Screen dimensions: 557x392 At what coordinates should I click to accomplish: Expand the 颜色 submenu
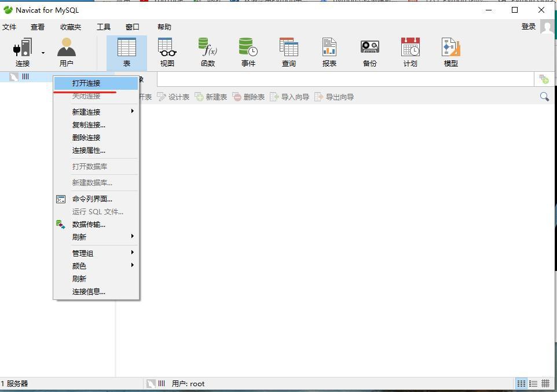pyautogui.click(x=96, y=266)
